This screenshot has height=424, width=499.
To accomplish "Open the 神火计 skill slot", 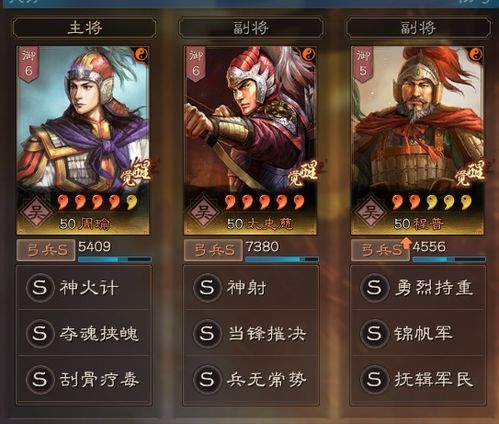I will [x=84, y=288].
